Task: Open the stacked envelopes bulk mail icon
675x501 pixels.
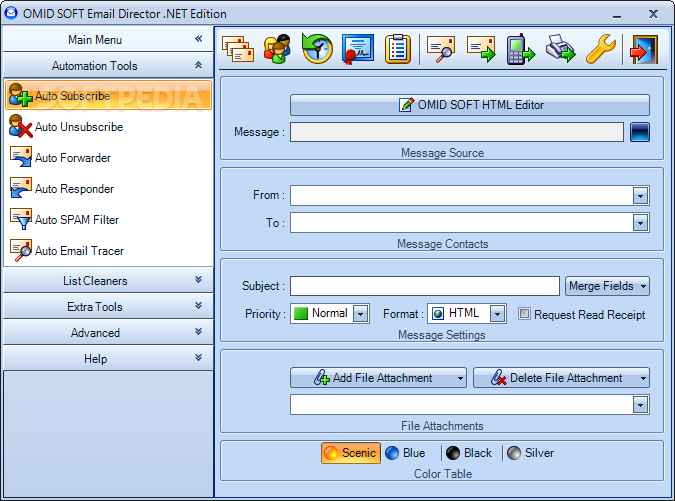Action: 238,49
